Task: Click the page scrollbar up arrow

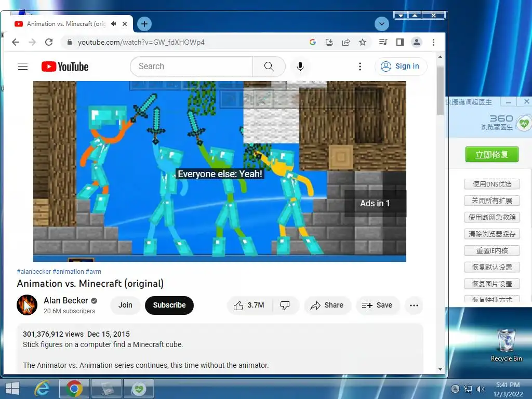Action: (440, 57)
